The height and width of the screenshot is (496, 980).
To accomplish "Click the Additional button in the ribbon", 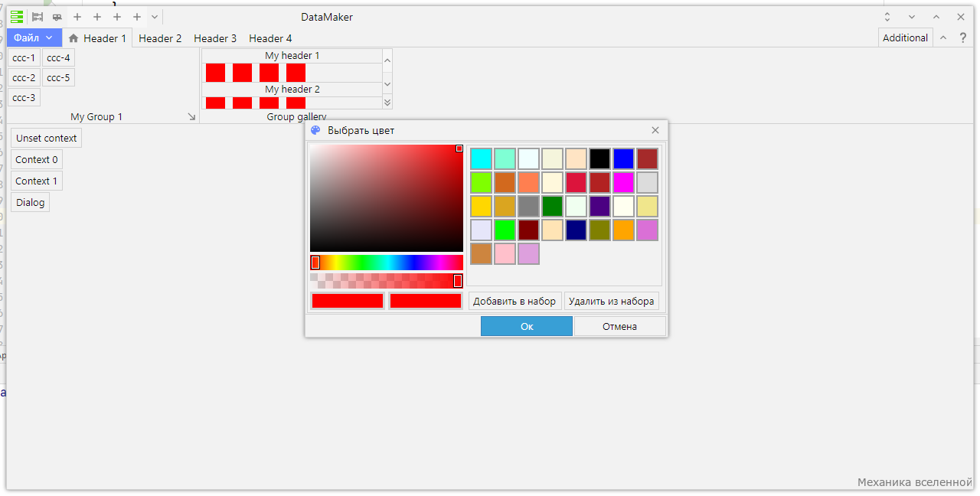I will [x=905, y=38].
